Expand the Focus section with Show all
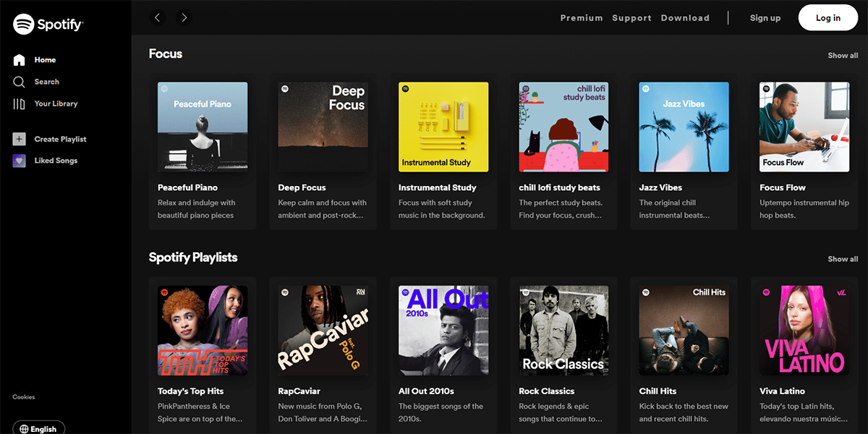 pyautogui.click(x=843, y=56)
